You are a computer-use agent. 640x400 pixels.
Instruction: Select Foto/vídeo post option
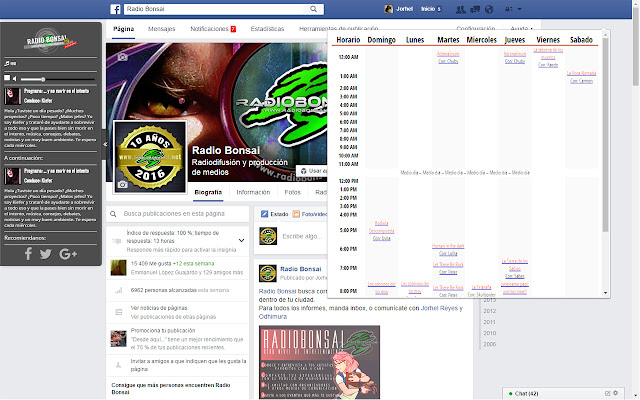(x=310, y=214)
